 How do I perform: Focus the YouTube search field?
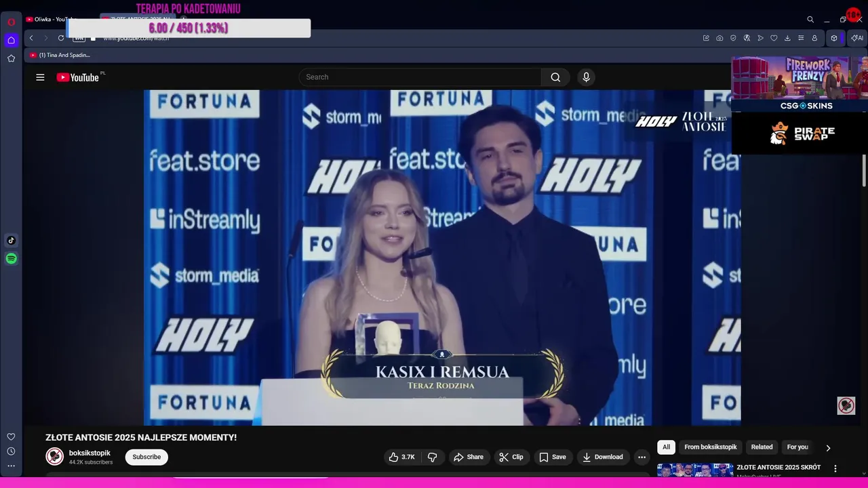[x=420, y=77]
